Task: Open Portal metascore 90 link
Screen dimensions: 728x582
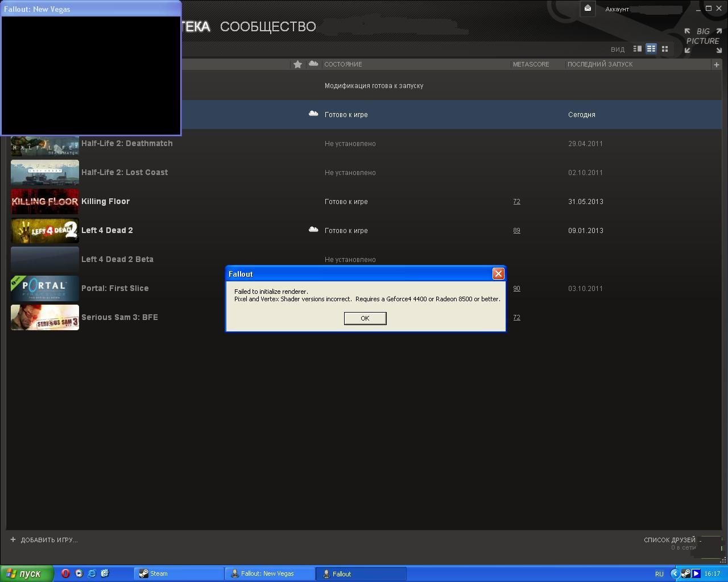Action: pos(516,289)
